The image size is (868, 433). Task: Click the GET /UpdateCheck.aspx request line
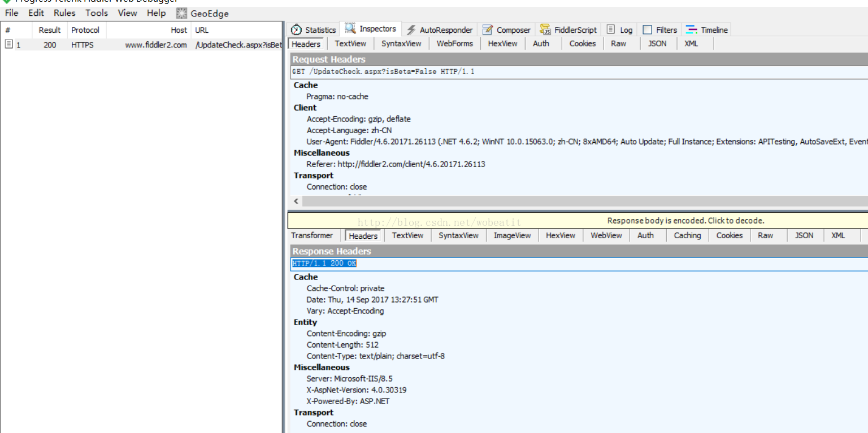coord(579,72)
